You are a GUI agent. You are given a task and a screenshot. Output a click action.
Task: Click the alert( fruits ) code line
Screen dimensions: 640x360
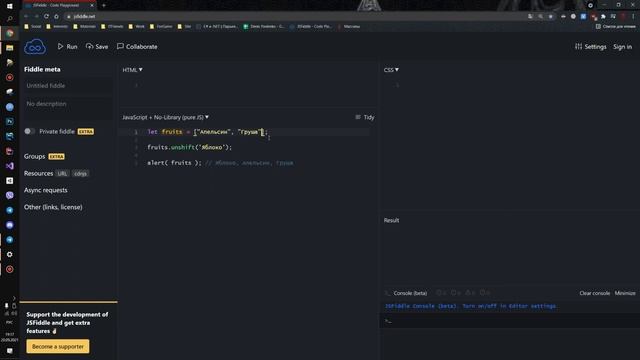coord(220,163)
